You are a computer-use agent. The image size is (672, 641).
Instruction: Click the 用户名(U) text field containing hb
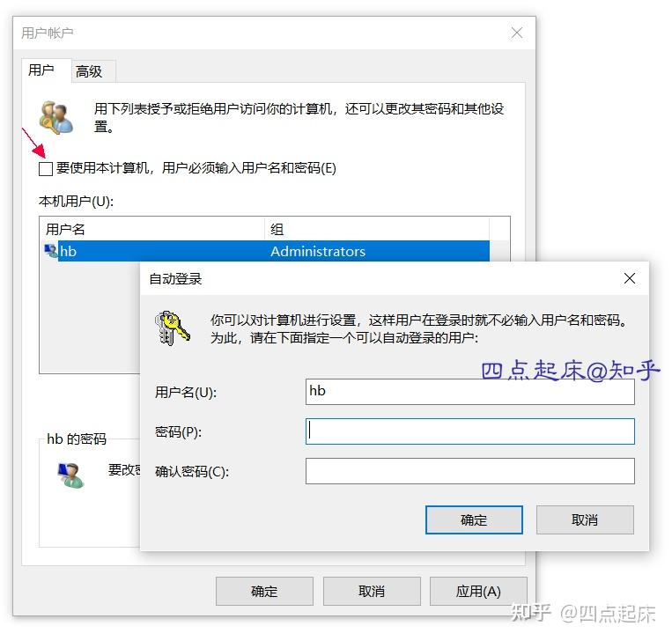(x=469, y=391)
